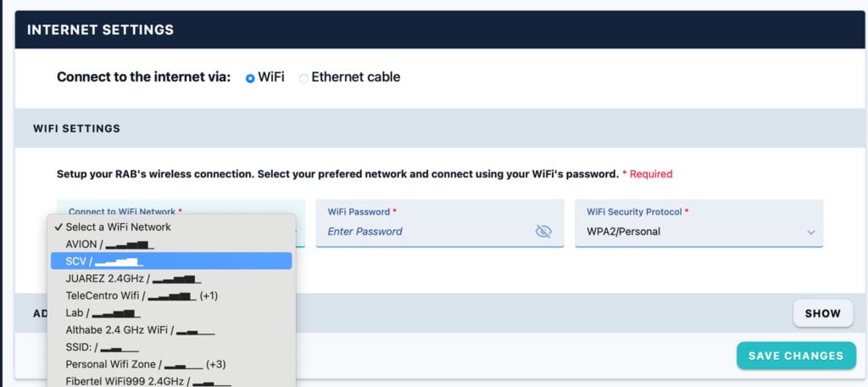Image resolution: width=868 pixels, height=387 pixels.
Task: Click the 'Select a WiFi Network' placeholder option
Action: point(118,227)
